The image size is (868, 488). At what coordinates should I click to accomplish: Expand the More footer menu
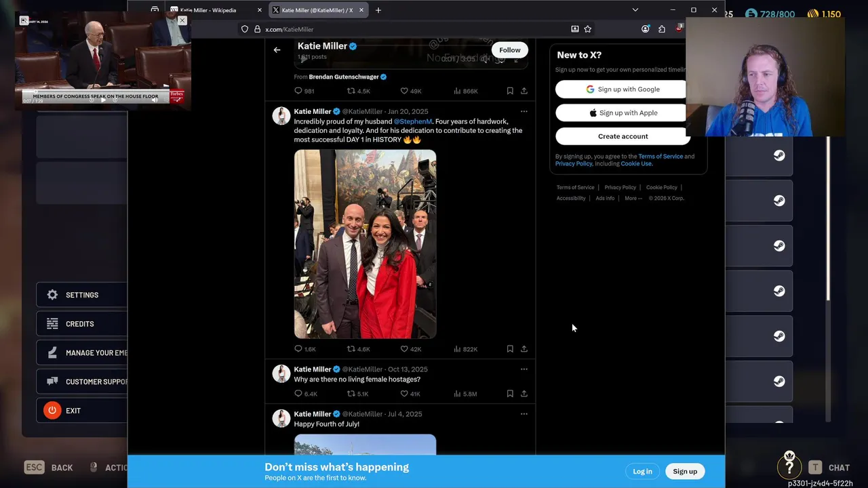point(633,199)
